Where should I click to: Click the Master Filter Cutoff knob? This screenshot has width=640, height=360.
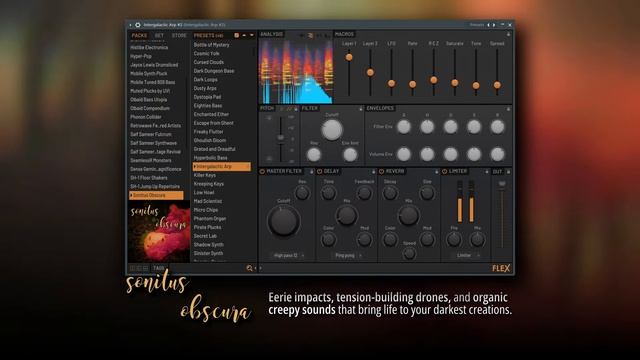pos(284,221)
